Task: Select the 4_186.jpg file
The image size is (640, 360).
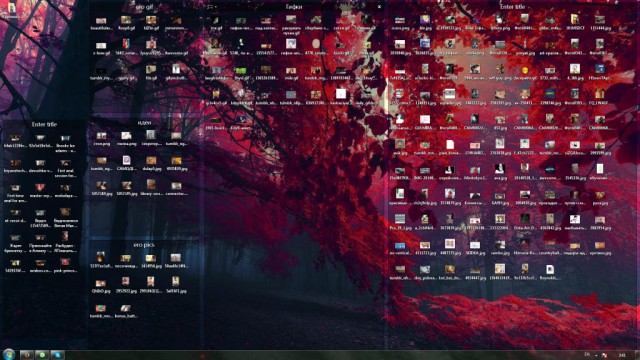Action: tap(575, 73)
